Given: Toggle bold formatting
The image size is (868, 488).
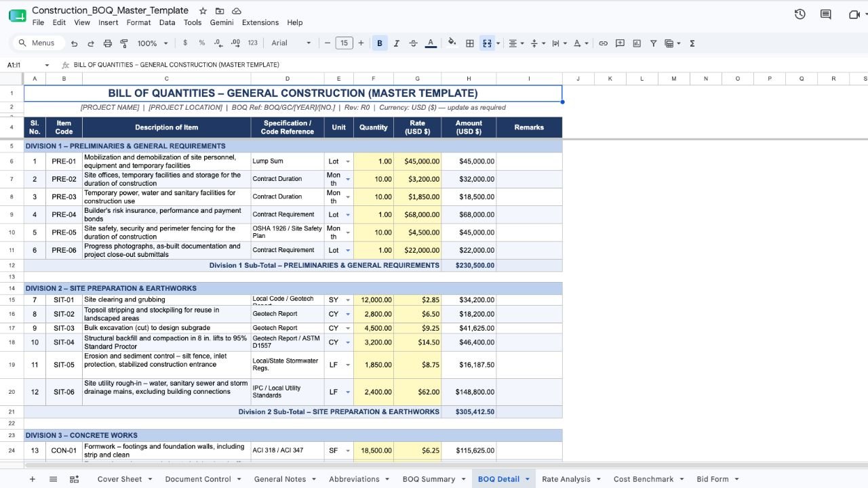Looking at the screenshot, I should [x=380, y=43].
